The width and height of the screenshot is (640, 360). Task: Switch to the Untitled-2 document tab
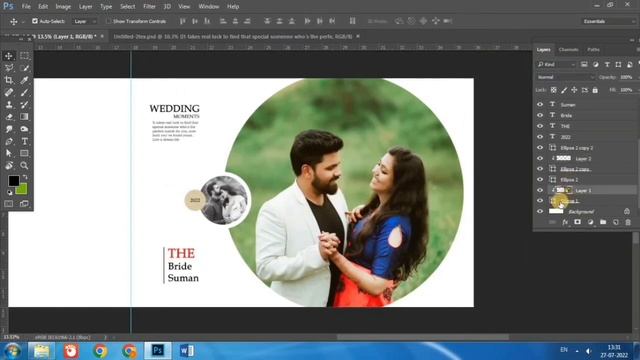click(233, 36)
